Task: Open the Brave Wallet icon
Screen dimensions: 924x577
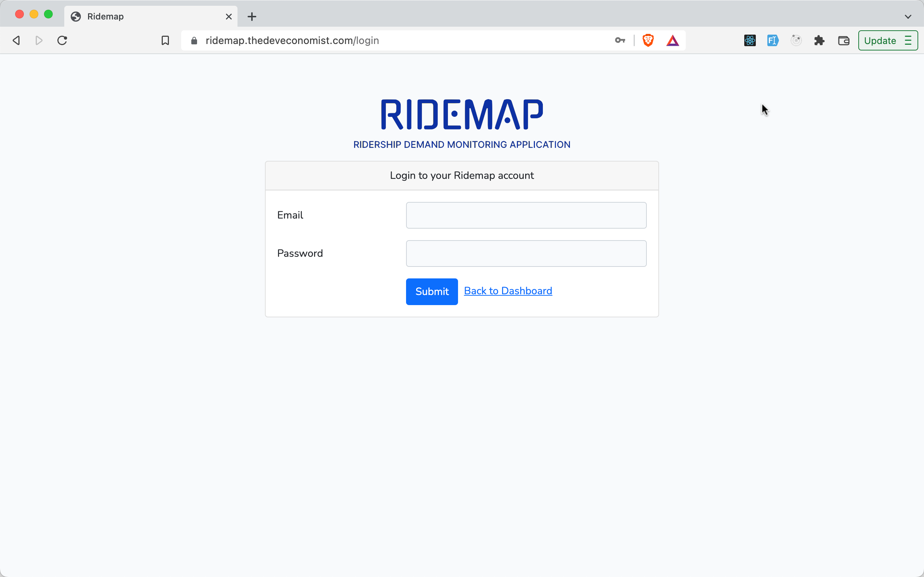Action: [x=844, y=40]
